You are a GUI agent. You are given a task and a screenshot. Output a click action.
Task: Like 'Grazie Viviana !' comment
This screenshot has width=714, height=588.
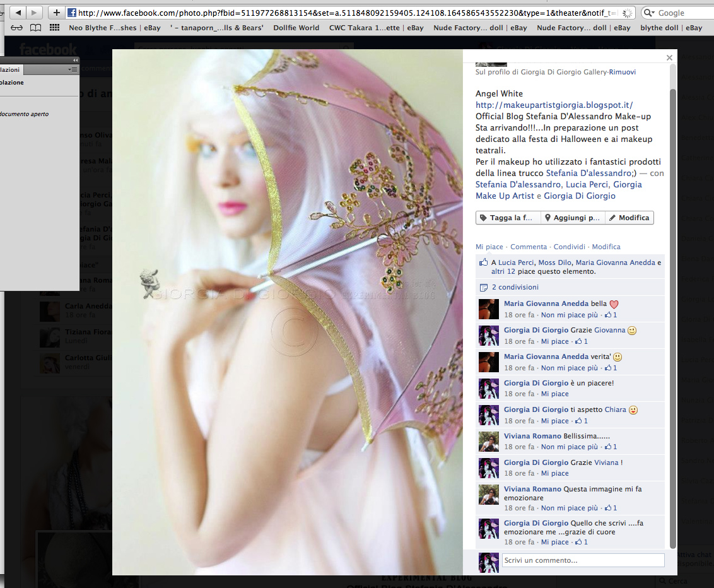coord(554,474)
